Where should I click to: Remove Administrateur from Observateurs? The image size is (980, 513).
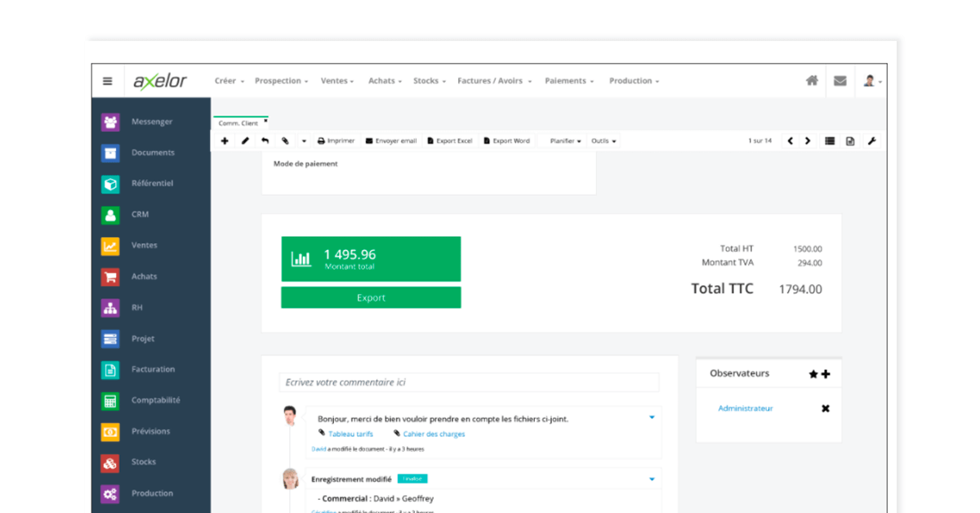coord(825,408)
